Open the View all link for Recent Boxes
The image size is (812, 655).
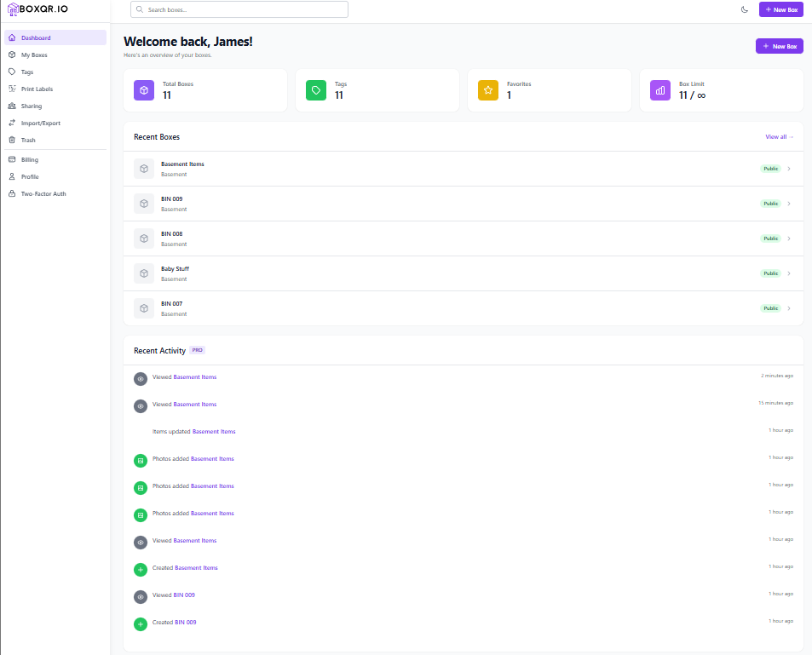pyautogui.click(x=778, y=136)
